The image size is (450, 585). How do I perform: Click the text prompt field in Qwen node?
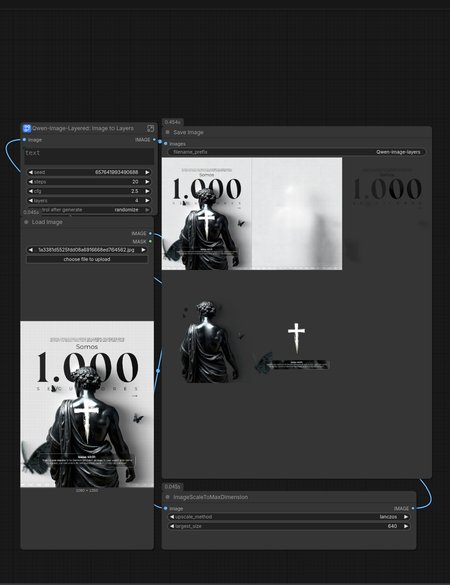coord(89,156)
